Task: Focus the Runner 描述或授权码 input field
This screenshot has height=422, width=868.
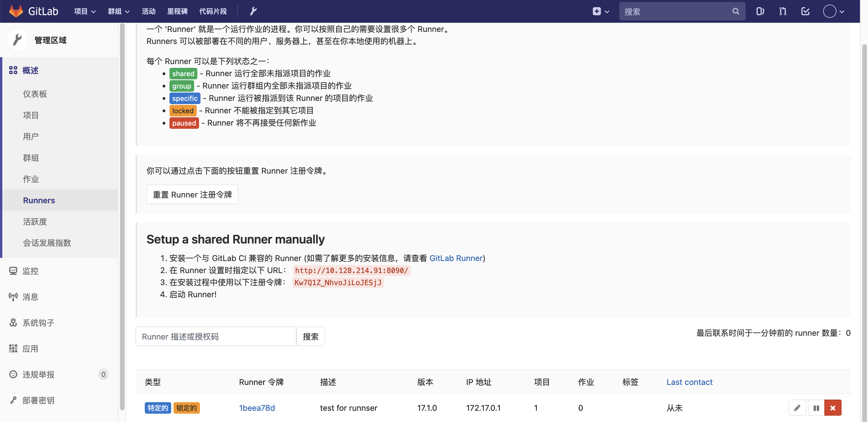Action: tap(216, 336)
